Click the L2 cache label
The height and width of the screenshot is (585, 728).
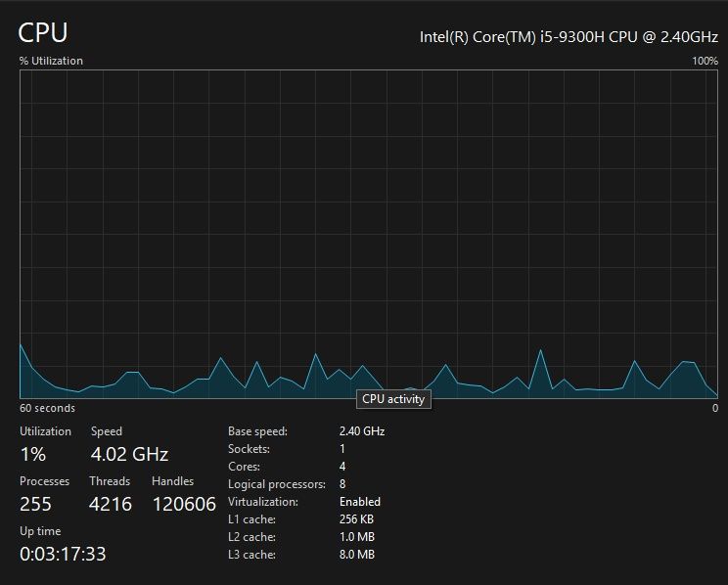tap(252, 537)
